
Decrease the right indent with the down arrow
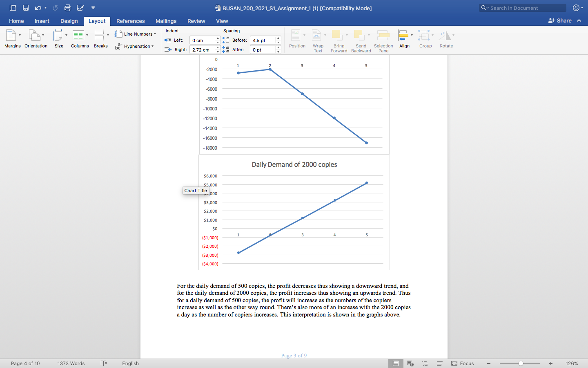[218, 52]
